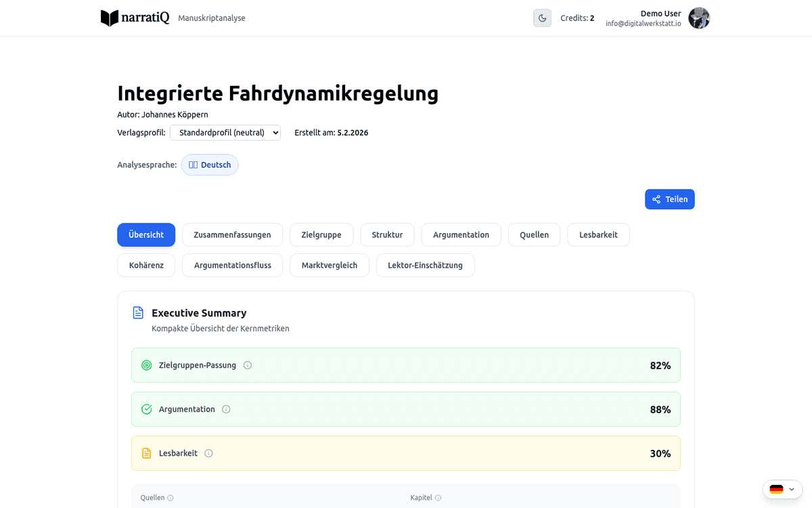Expand the bottom-right language flag chevron
Screen dimensions: 812x508
click(x=790, y=489)
